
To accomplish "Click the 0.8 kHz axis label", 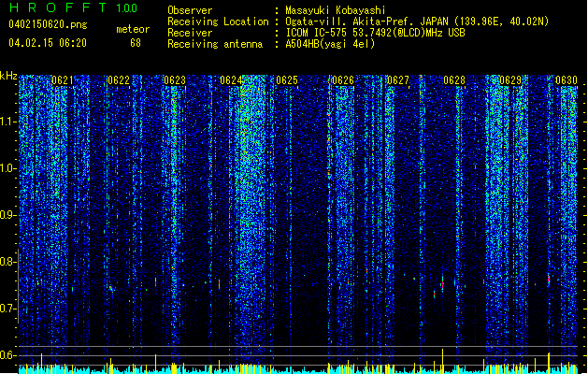I will pyautogui.click(x=8, y=262).
